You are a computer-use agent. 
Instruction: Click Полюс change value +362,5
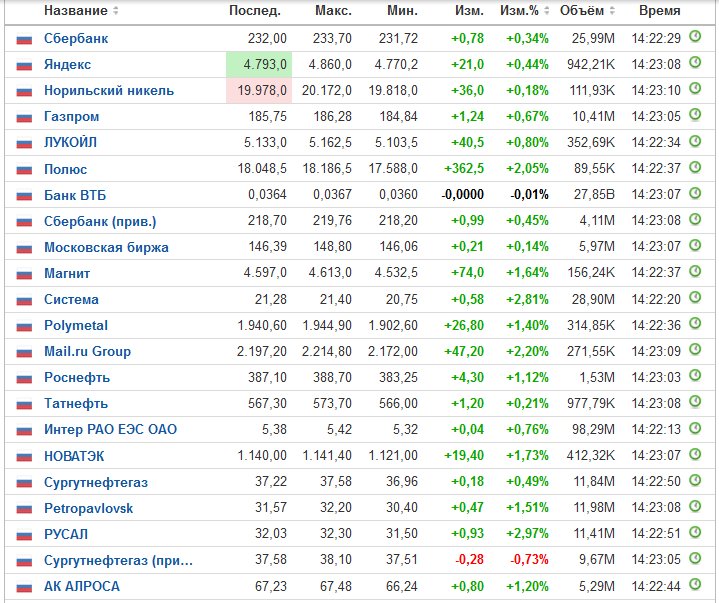464,168
